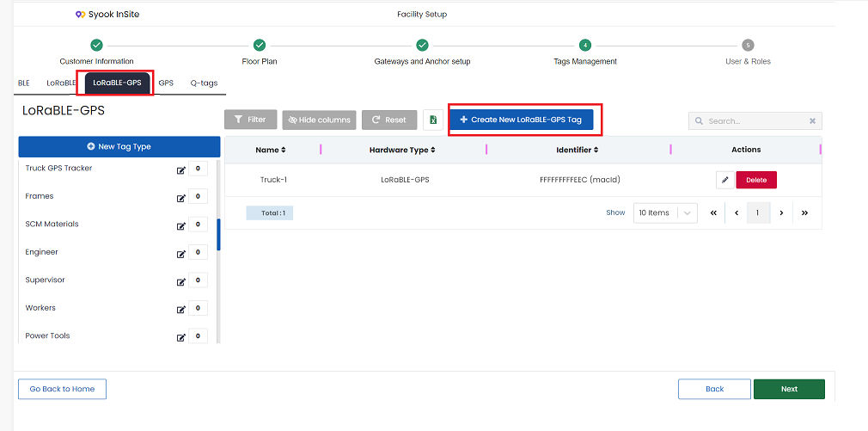Delete the Truck-1 tag
This screenshot has height=431, width=868.
tap(756, 180)
